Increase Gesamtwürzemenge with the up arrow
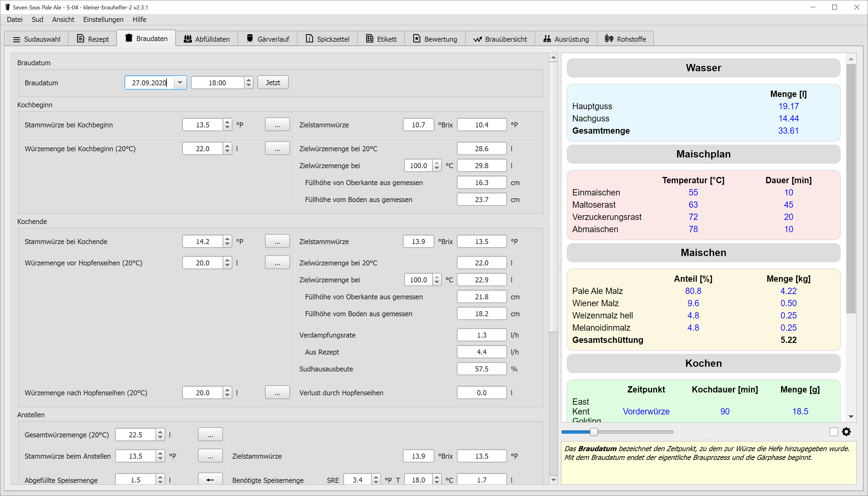This screenshot has width=868, height=496. [x=160, y=432]
